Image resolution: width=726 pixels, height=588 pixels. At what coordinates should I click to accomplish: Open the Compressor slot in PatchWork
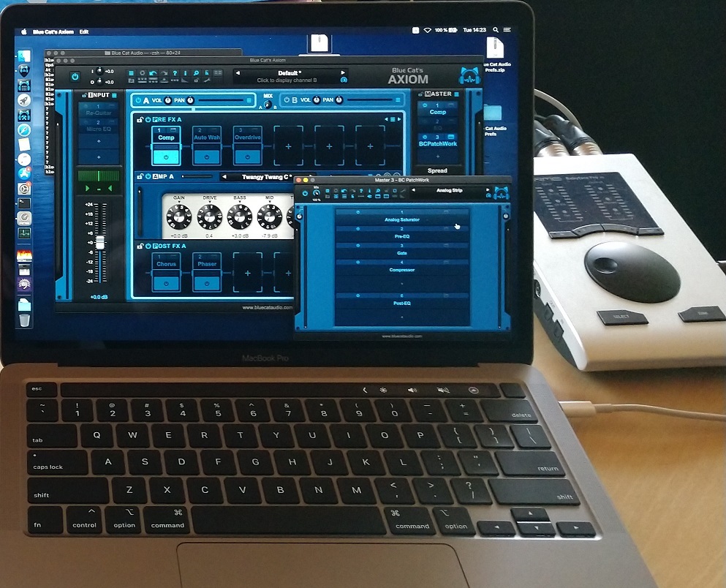pos(402,267)
